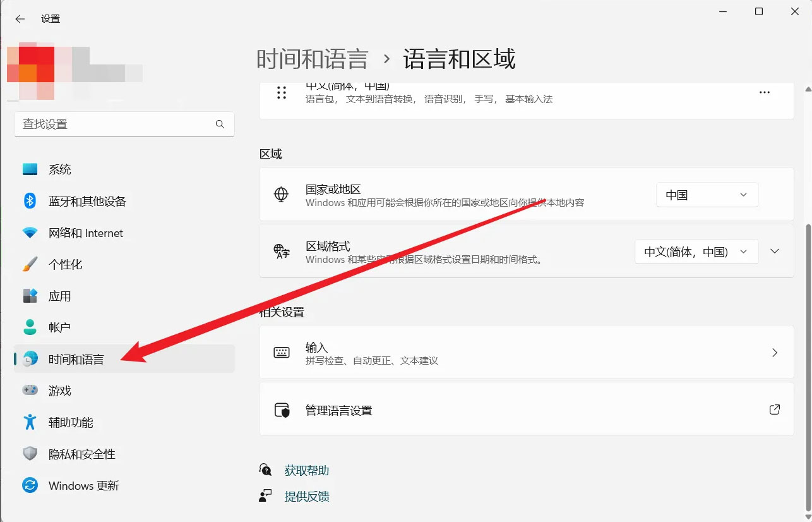Click the 区域 section heading

click(x=271, y=154)
